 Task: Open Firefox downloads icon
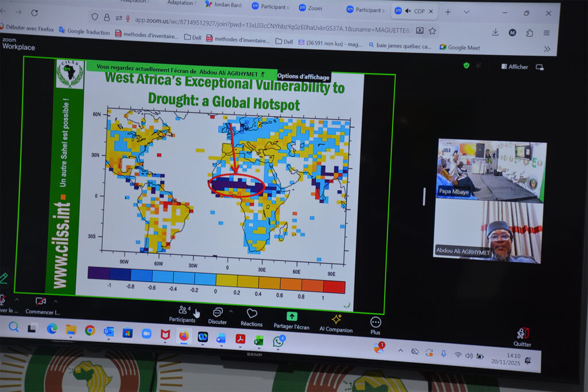coord(495,32)
